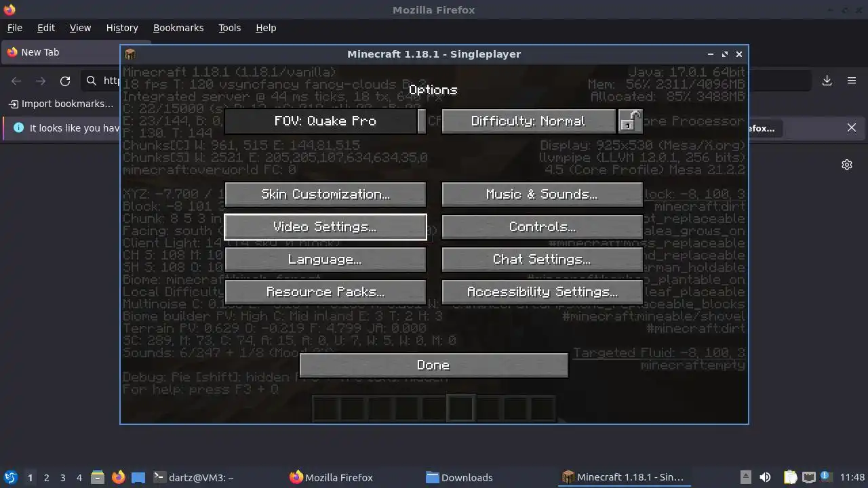Screen dimensions: 868x488
Task: Open network status tray icon
Action: pos(808,477)
